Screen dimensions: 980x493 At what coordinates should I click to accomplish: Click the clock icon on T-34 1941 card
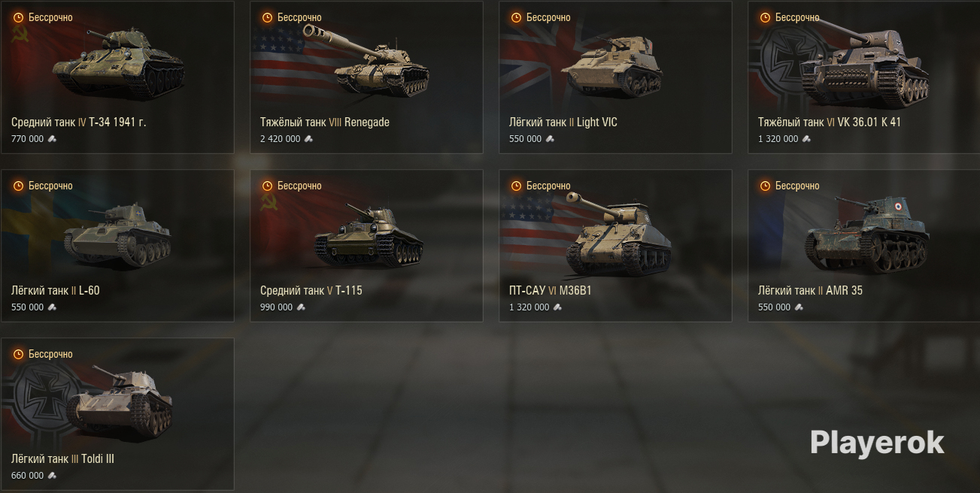pyautogui.click(x=18, y=17)
